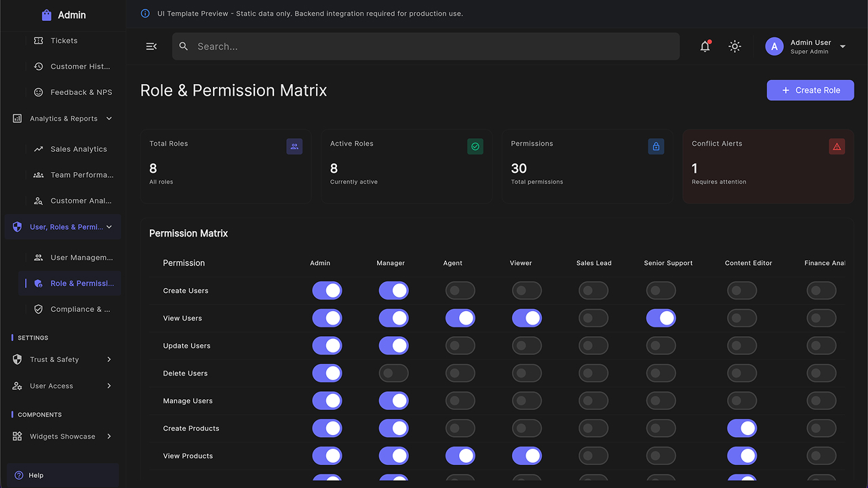Click the Active Roles checkmark icon
Viewport: 868px width, 488px height.
pos(475,146)
